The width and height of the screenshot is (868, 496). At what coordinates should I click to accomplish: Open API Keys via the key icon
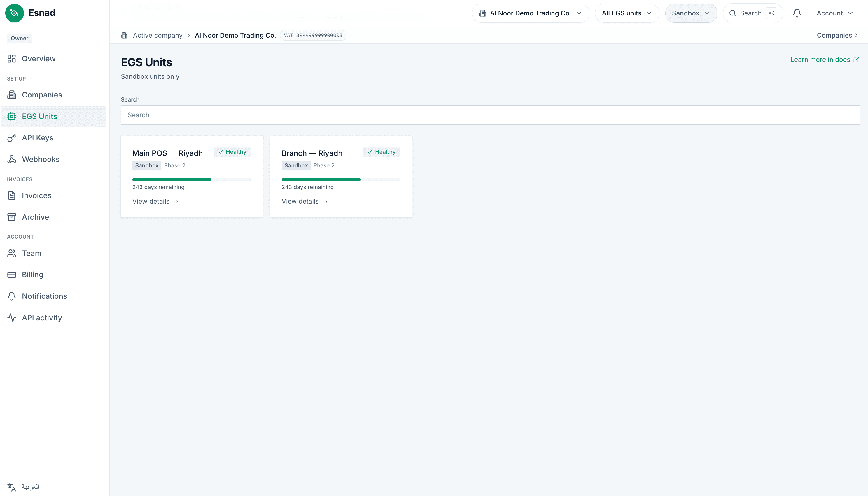[x=12, y=138]
